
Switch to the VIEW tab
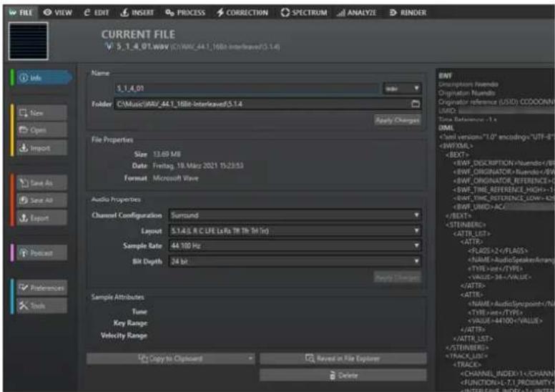click(58, 13)
